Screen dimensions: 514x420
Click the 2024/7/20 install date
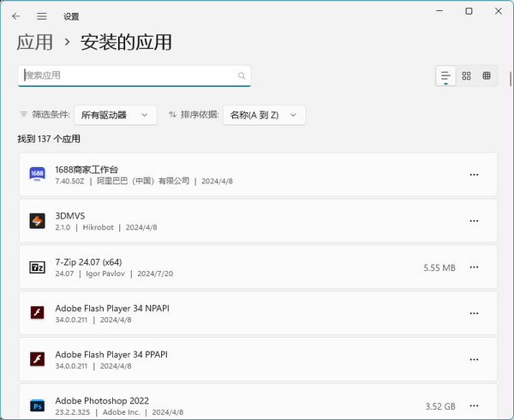pos(155,273)
